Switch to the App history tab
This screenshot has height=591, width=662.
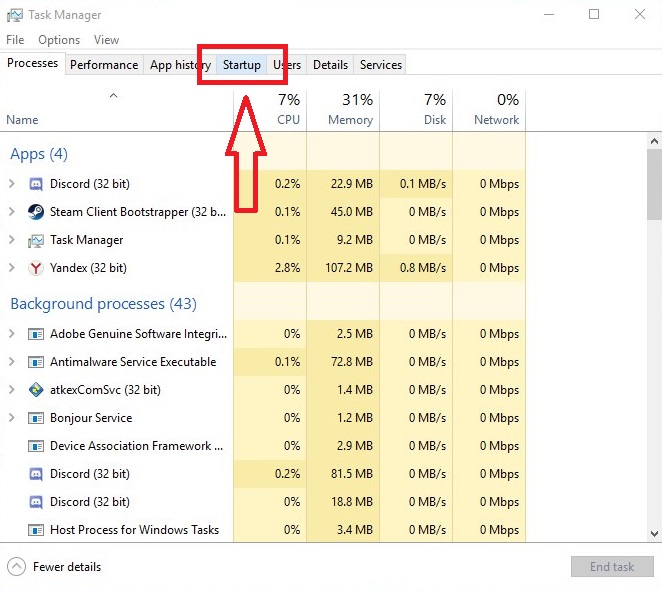[180, 65]
